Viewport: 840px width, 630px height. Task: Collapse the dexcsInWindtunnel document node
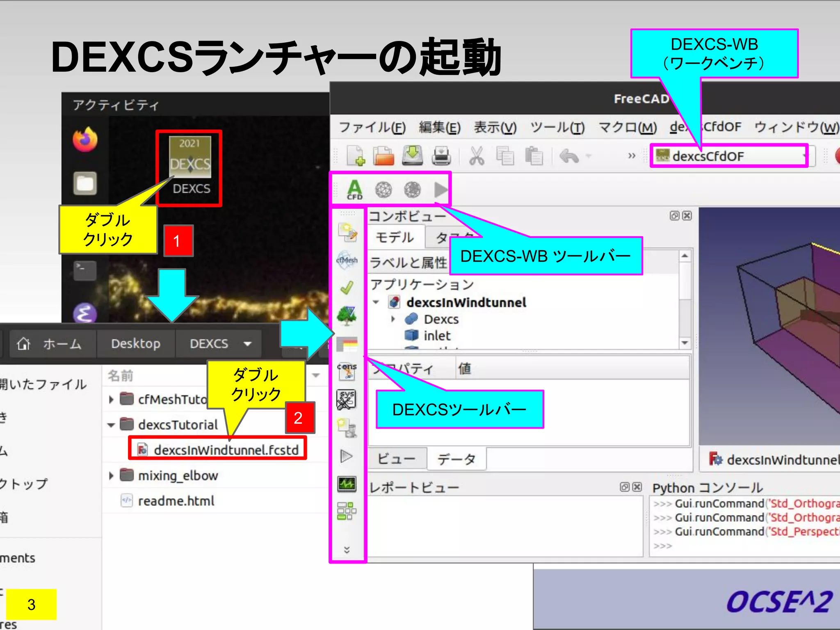pos(376,302)
